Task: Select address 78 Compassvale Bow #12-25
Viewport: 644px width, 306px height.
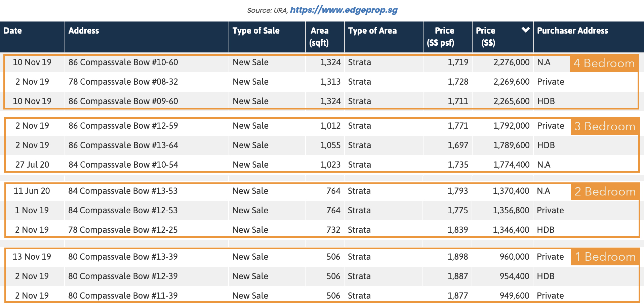Action: [123, 230]
